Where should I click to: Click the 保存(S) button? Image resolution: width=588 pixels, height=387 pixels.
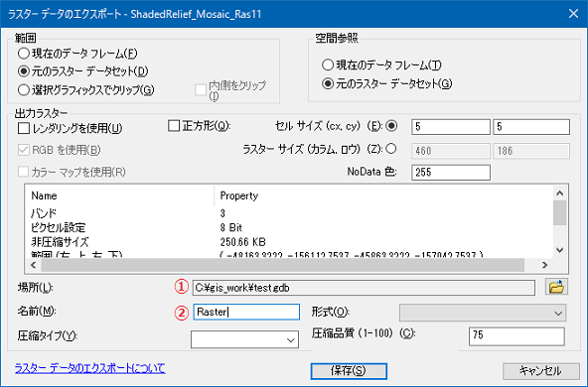(x=349, y=371)
